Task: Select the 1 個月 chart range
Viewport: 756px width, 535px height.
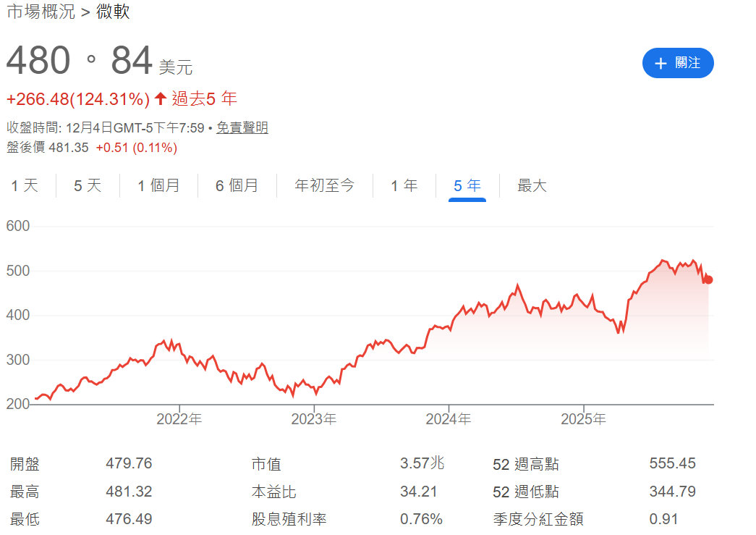Action: 158,185
